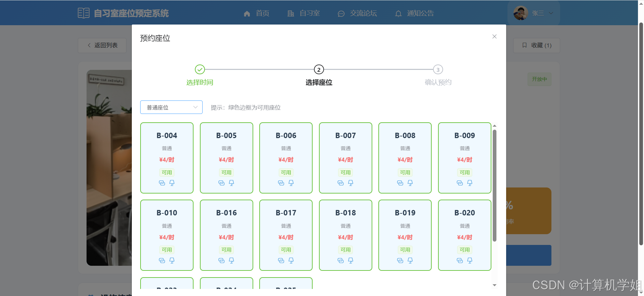Click the ¥4/时 price on seat B-005

[x=226, y=160]
